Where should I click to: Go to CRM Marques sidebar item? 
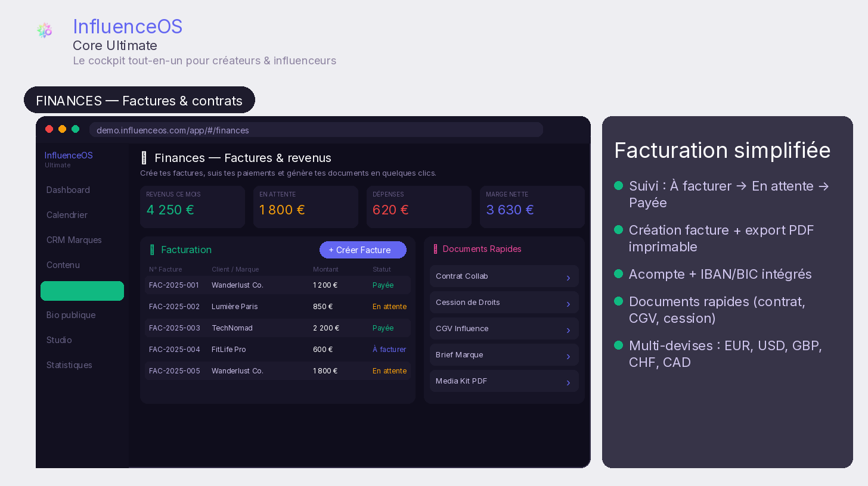(74, 240)
